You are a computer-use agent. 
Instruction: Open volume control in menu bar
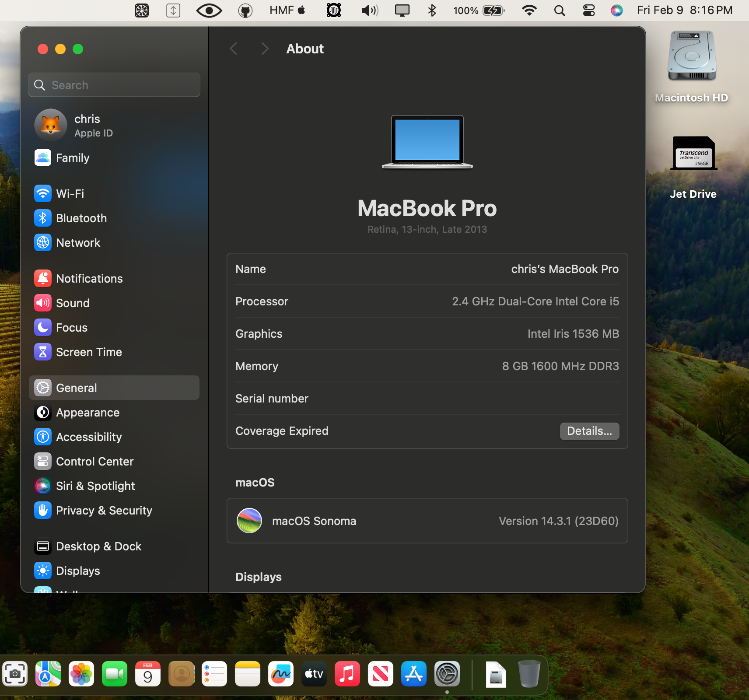click(x=370, y=10)
